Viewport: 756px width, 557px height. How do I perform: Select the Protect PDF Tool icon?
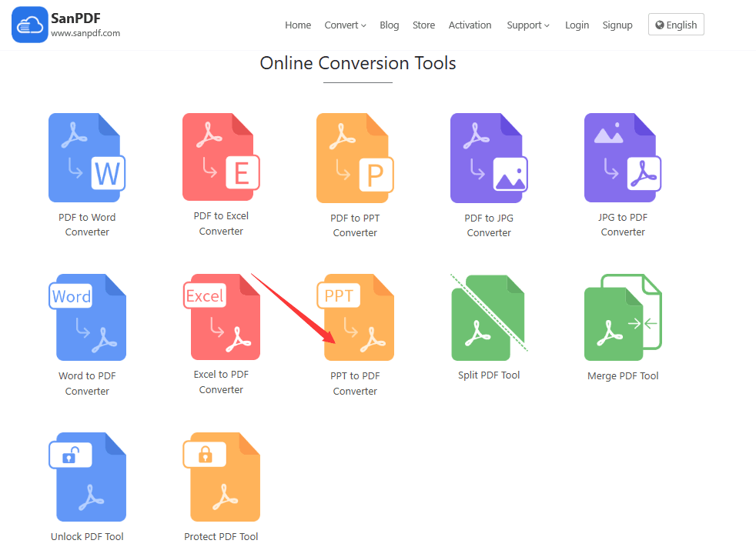tap(221, 477)
